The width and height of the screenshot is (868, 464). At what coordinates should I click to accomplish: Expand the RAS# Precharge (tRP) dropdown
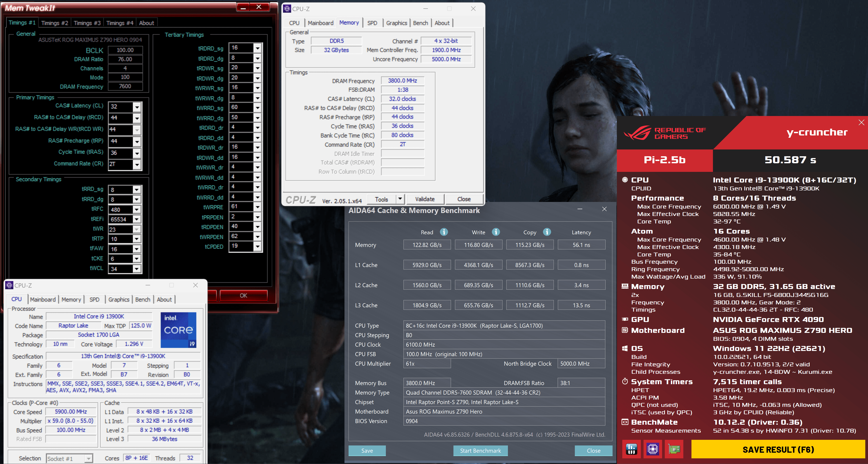(x=137, y=142)
